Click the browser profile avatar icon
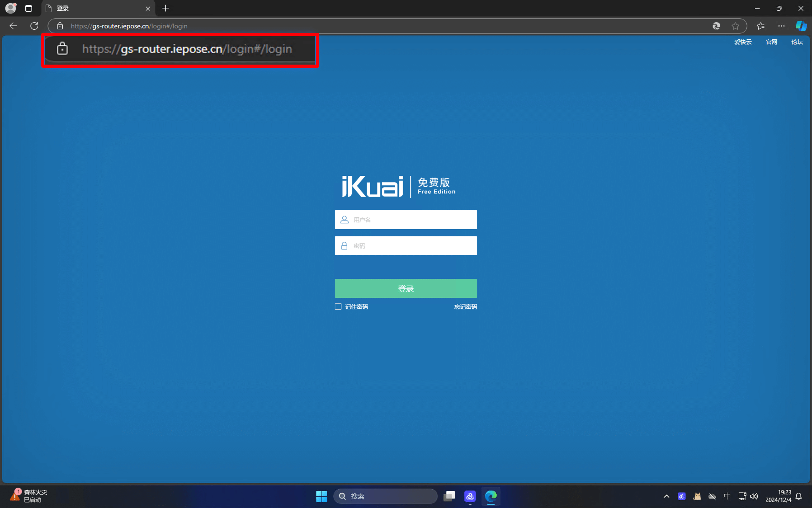812x508 pixels. 11,8
